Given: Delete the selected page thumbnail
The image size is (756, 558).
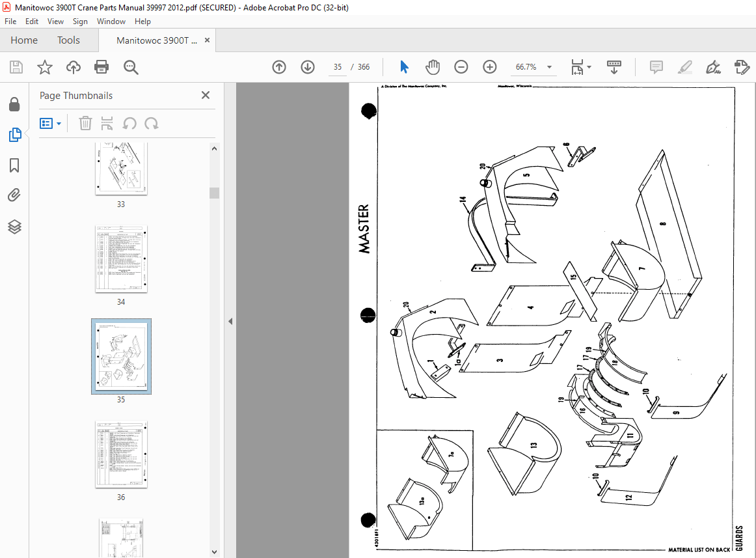Looking at the screenshot, I should [85, 123].
